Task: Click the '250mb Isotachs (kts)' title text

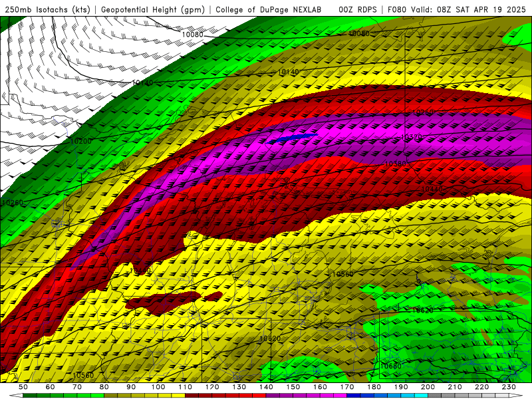Action: click(48, 10)
